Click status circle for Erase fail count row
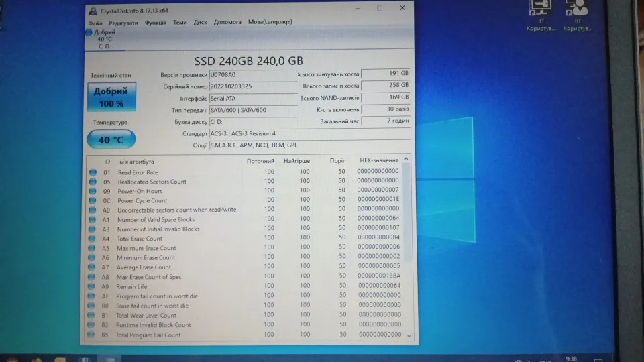 tap(91, 306)
